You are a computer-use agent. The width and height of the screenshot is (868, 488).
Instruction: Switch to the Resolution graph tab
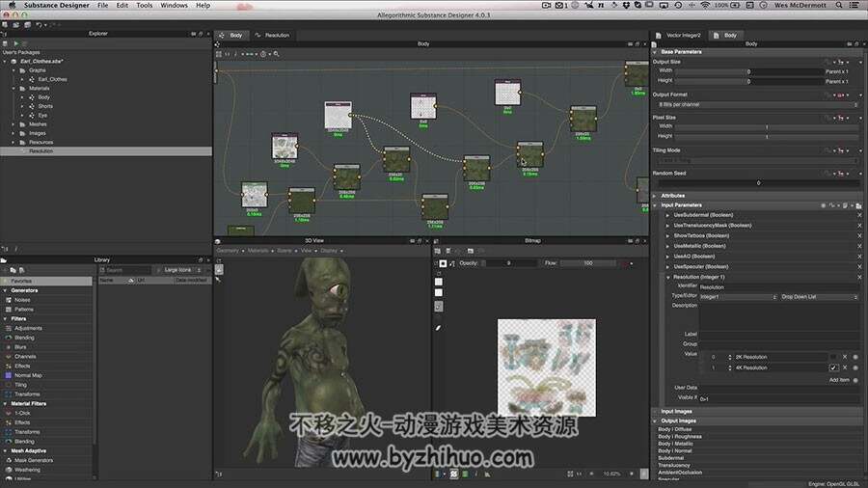[x=272, y=35]
